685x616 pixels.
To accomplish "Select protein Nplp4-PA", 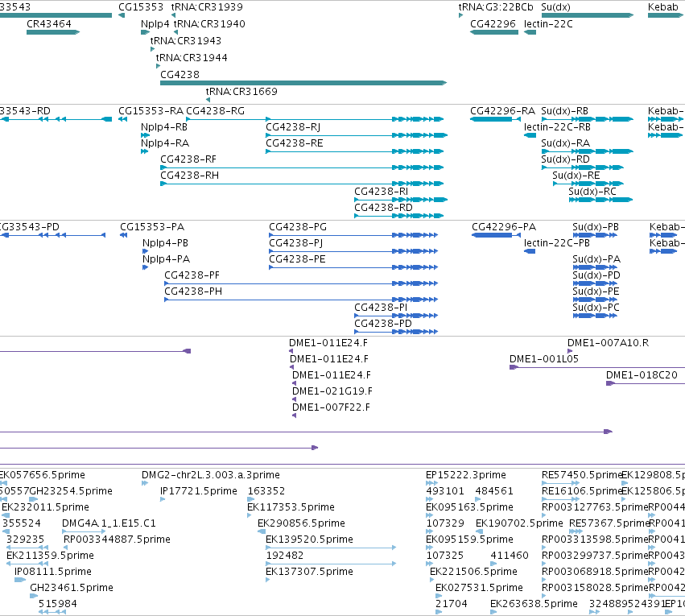I will (166, 259).
